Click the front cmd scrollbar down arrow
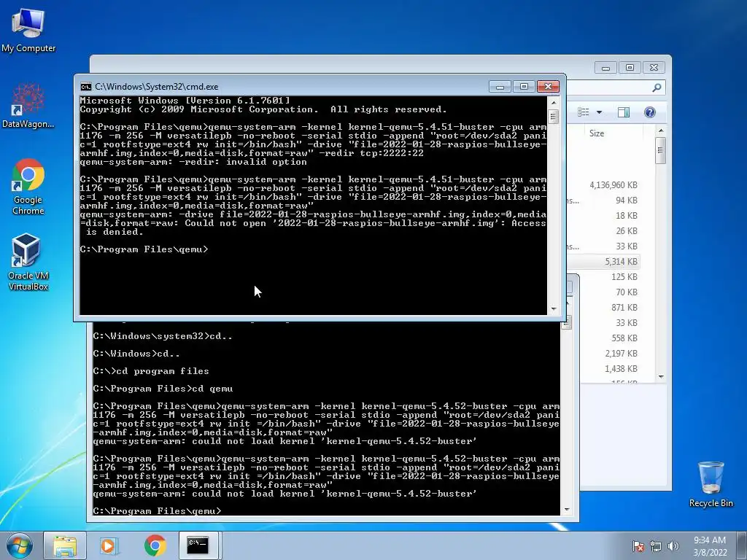Screen dimensions: 747x560 click(x=554, y=309)
